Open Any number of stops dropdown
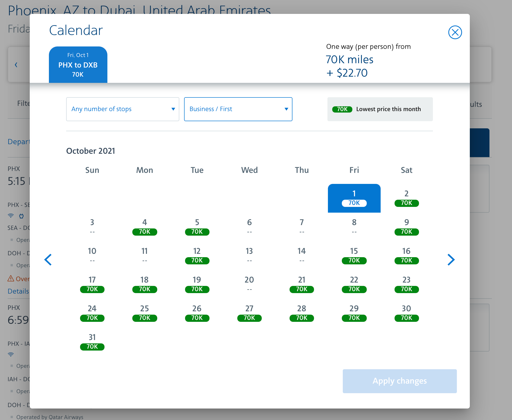512x420 pixels. tap(122, 109)
